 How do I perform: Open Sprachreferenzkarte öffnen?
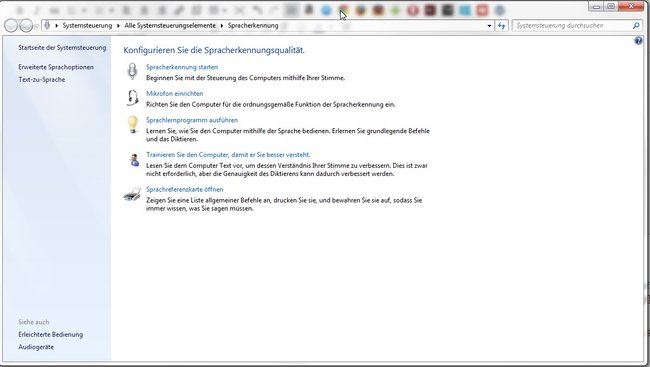coord(184,190)
